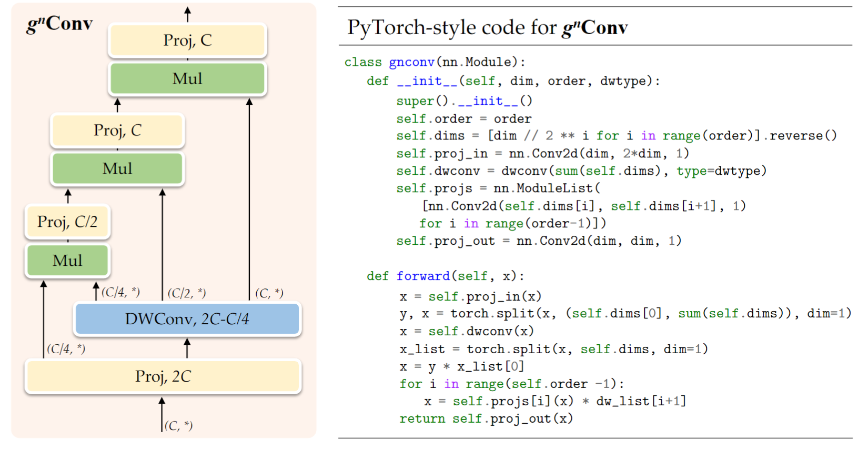Click the gⁿConv title in the diagram
This screenshot has width=868, height=449.
(59, 24)
